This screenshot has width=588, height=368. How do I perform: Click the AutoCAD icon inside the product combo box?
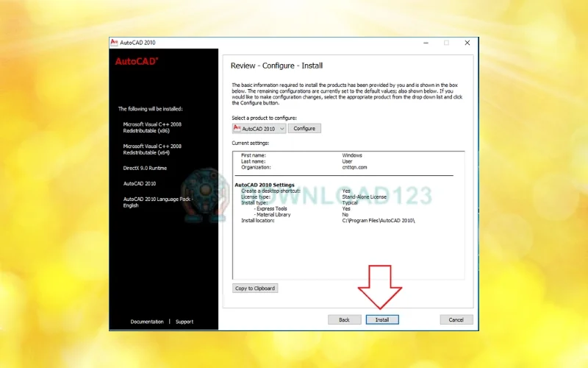pyautogui.click(x=237, y=128)
